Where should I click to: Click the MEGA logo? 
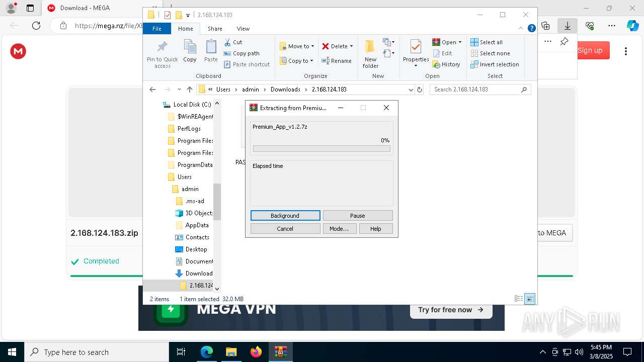point(18,51)
